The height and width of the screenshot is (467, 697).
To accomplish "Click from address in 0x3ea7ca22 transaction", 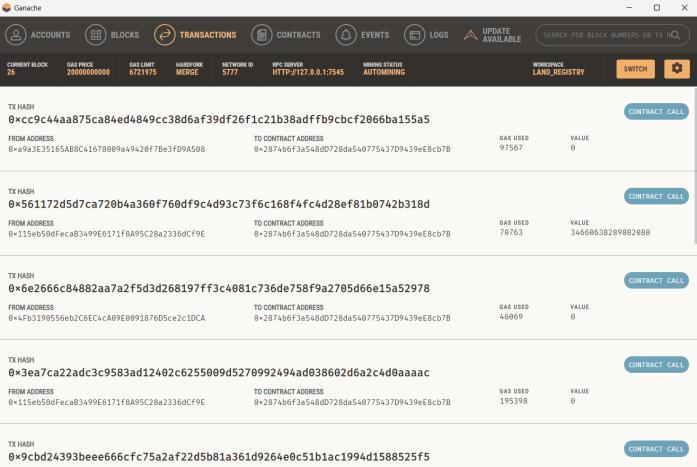I will click(x=107, y=402).
